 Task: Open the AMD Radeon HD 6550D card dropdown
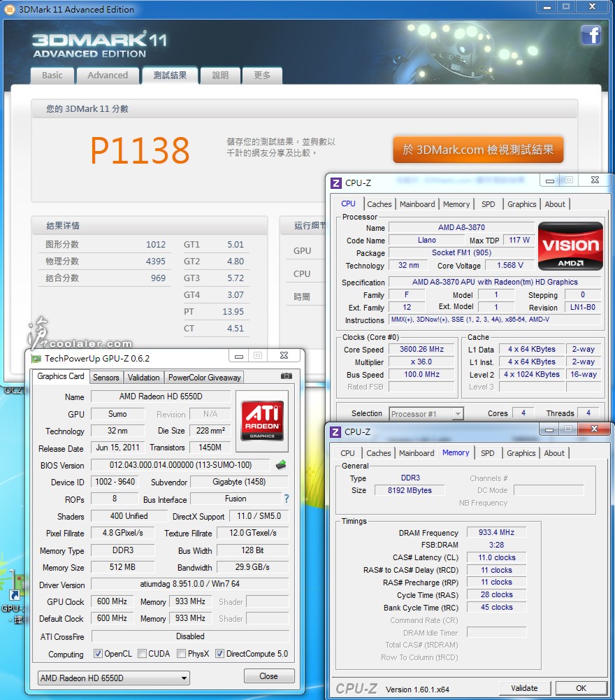113,678
